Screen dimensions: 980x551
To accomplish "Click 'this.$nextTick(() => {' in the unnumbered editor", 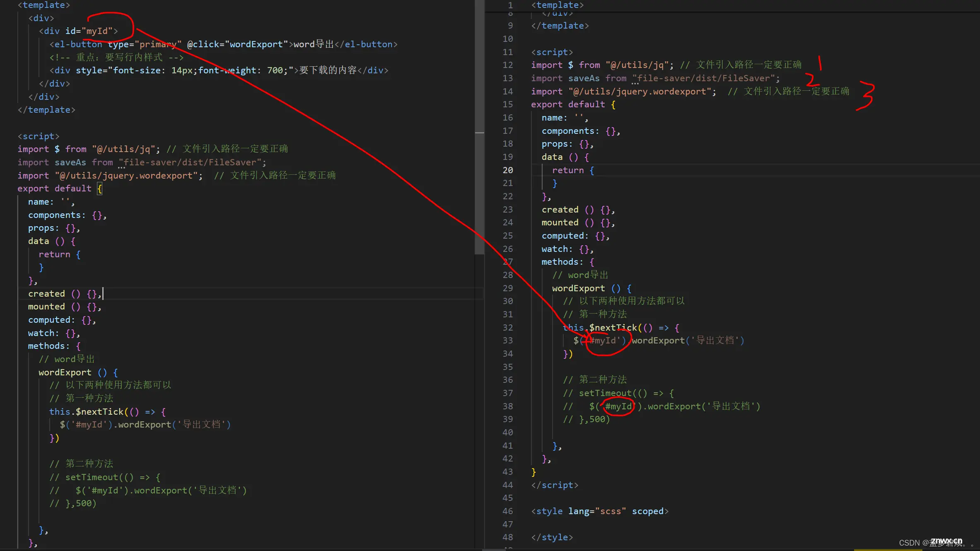I will click(108, 412).
